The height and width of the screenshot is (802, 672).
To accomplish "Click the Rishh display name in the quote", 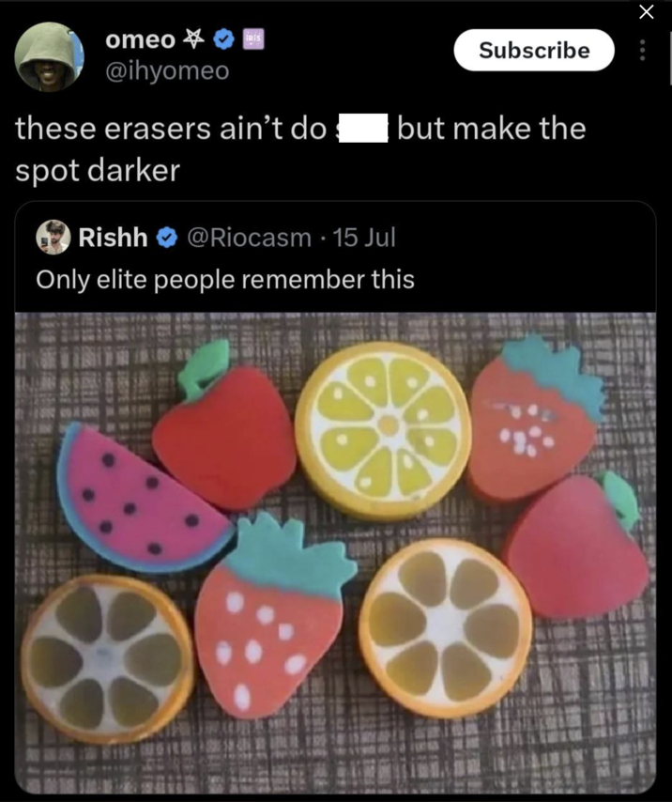I will (x=113, y=239).
